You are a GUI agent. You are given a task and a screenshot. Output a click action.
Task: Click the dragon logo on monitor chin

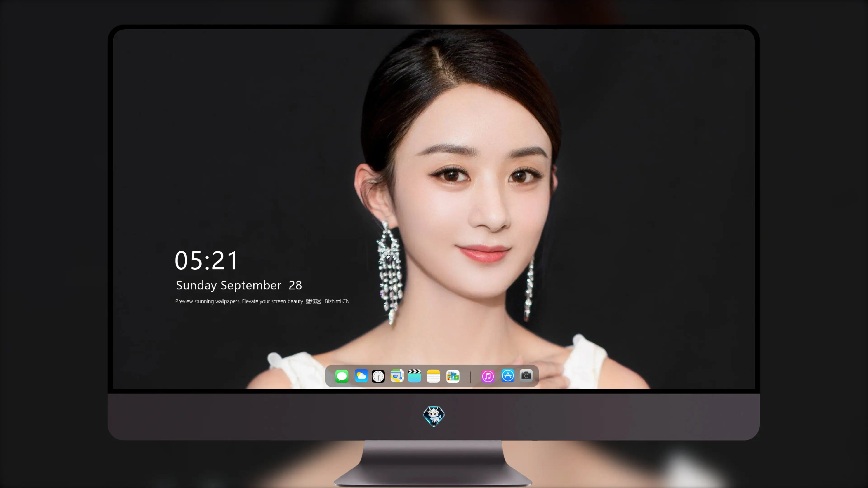(x=434, y=416)
